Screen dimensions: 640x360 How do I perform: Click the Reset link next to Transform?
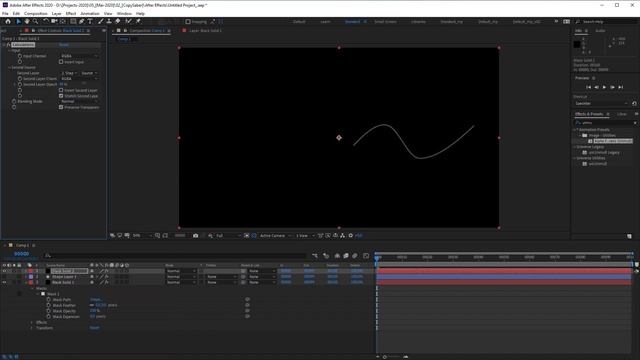pos(94,328)
